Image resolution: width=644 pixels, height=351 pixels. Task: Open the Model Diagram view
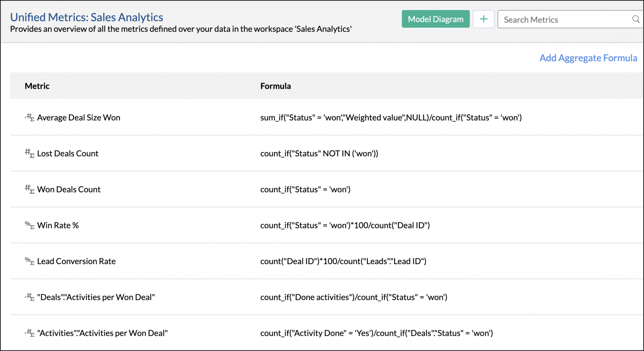point(435,19)
